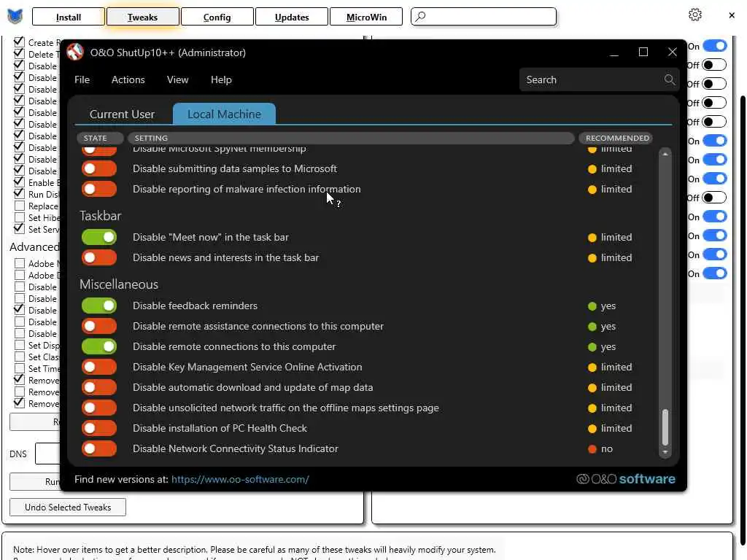
Task: Check the WinUtil Set Disp... checkbox
Action: [20, 345]
